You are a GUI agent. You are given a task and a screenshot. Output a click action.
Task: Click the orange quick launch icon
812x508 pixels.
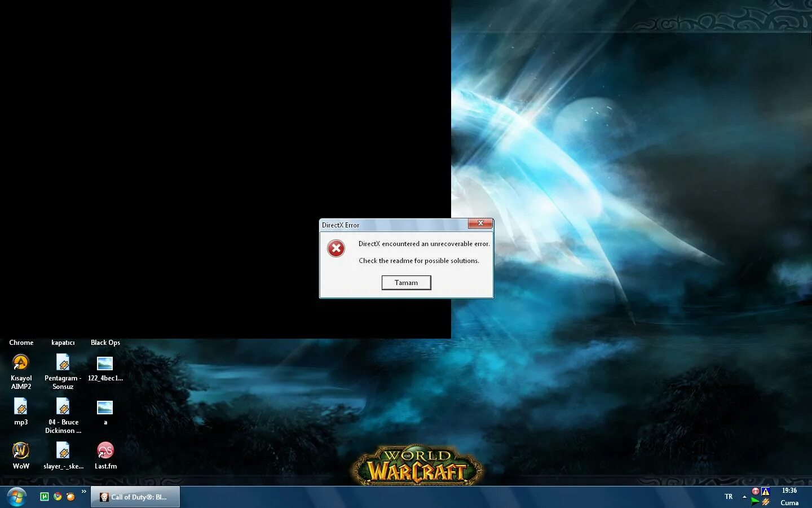pyautogui.click(x=70, y=497)
